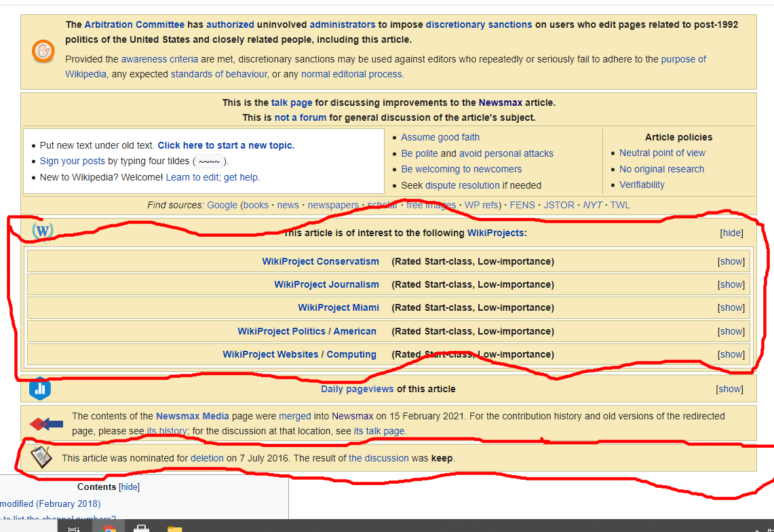Screen dimensions: 774x532
Task: Click the WikiProject W laurel icon
Action: [x=43, y=231]
